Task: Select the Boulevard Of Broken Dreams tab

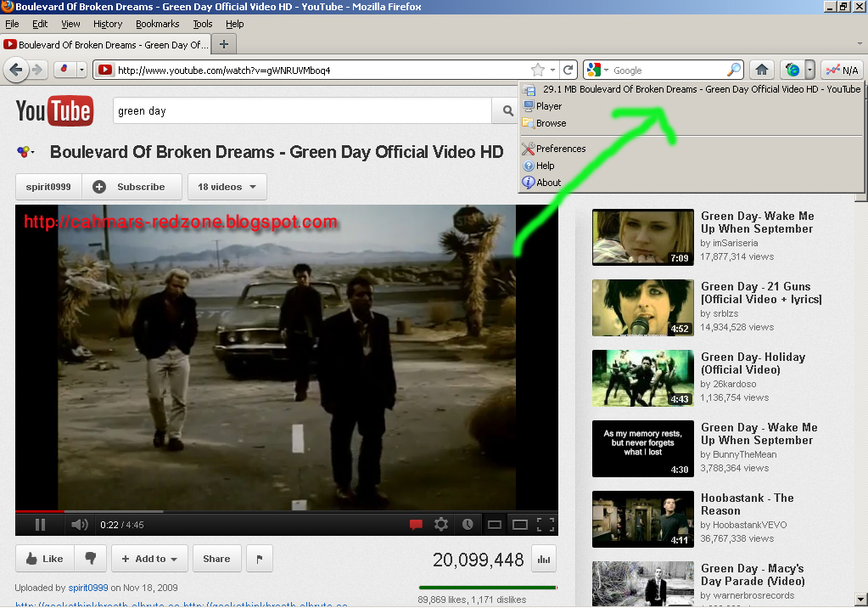Action: (105, 44)
